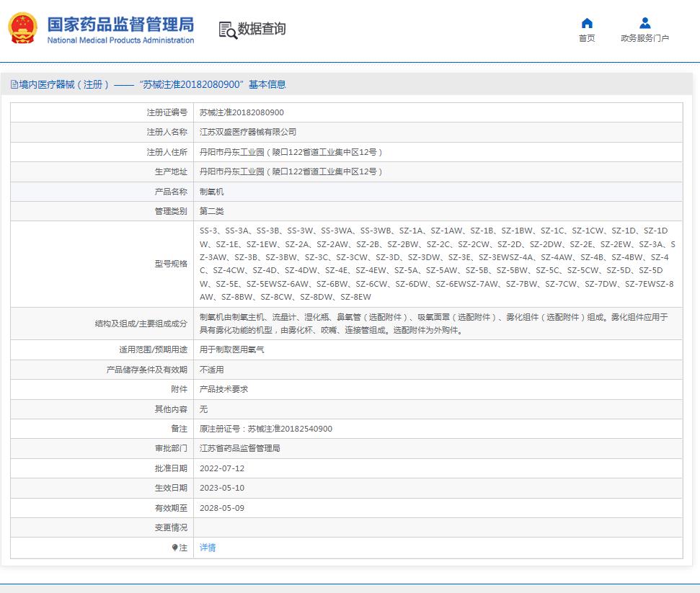
Task: Click the 型号规格 model list cell
Action: tap(437, 264)
